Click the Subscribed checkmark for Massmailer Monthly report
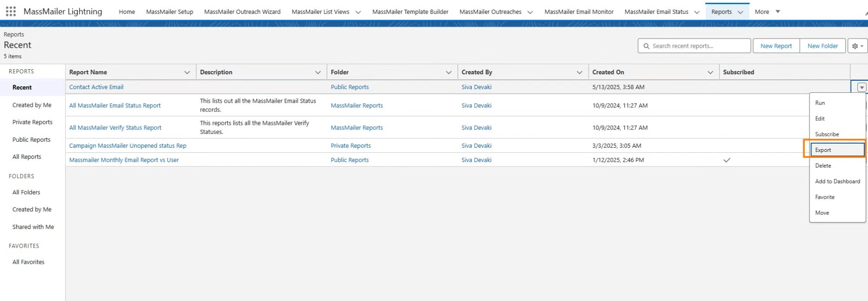Viewport: 868px width, 301px height. tap(727, 160)
